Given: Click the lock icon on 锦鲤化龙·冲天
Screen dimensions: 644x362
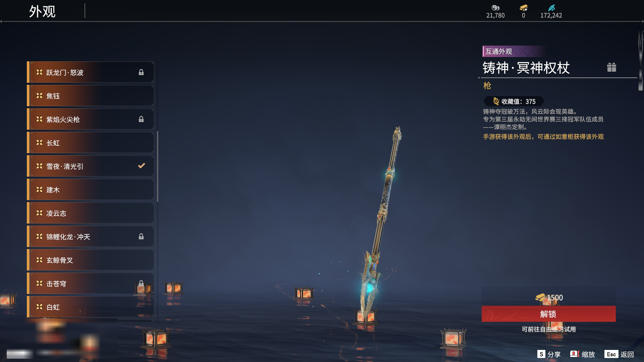Looking at the screenshot, I should point(141,236).
